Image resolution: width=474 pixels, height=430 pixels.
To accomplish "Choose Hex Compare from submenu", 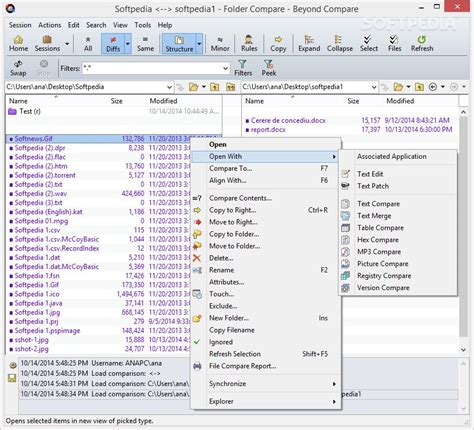I will pos(398,240).
